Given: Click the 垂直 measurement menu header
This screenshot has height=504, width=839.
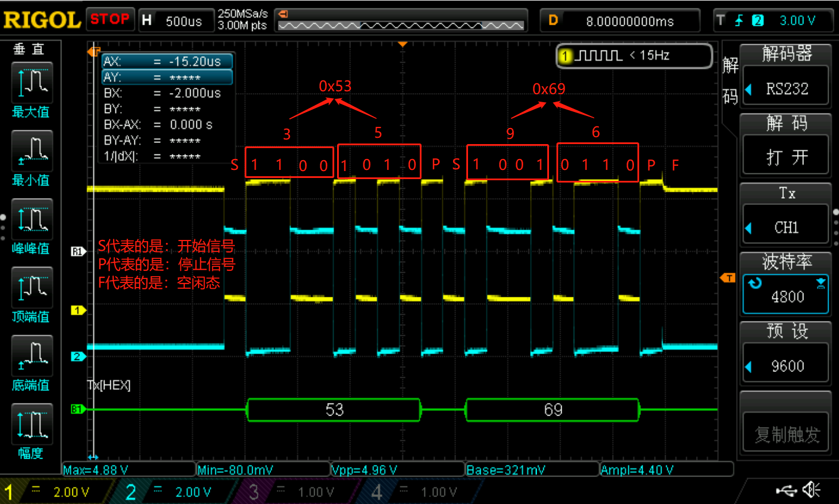Looking at the screenshot, I should click(29, 49).
